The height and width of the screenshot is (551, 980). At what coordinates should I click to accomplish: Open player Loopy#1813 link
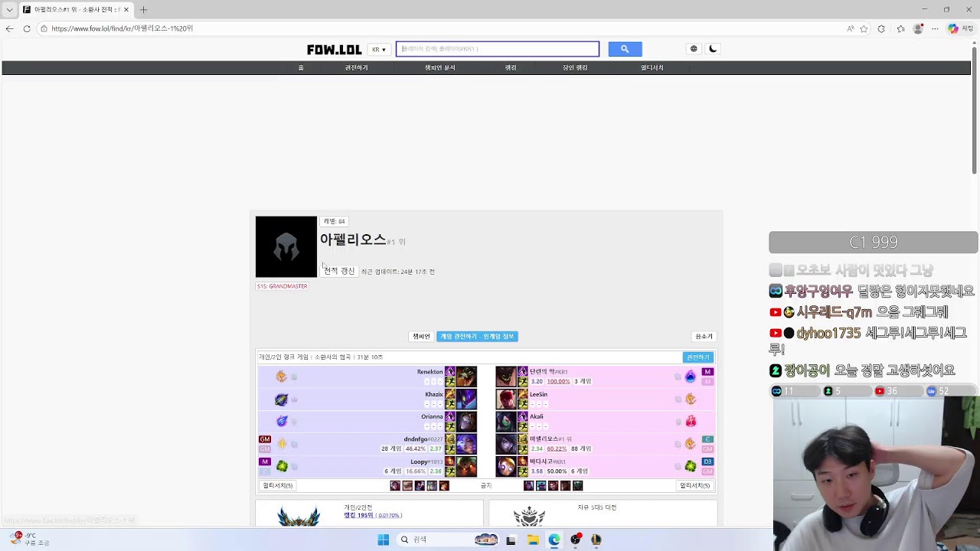[x=426, y=461]
